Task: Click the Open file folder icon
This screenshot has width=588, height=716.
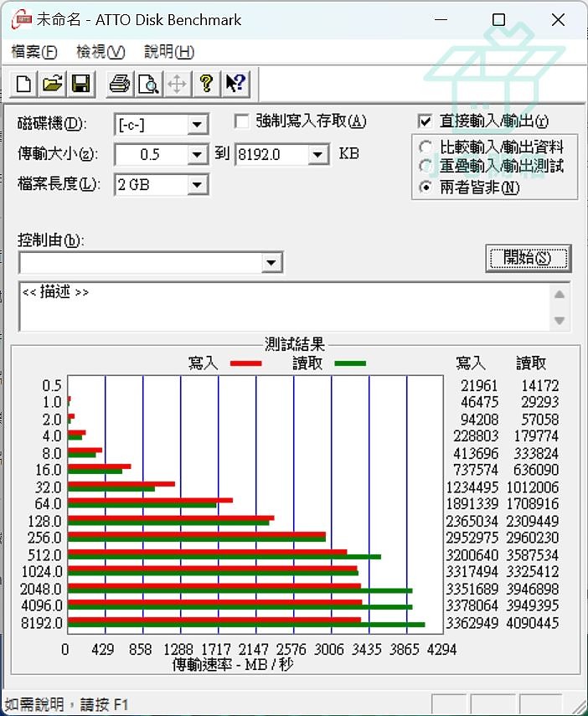Action: coord(52,84)
